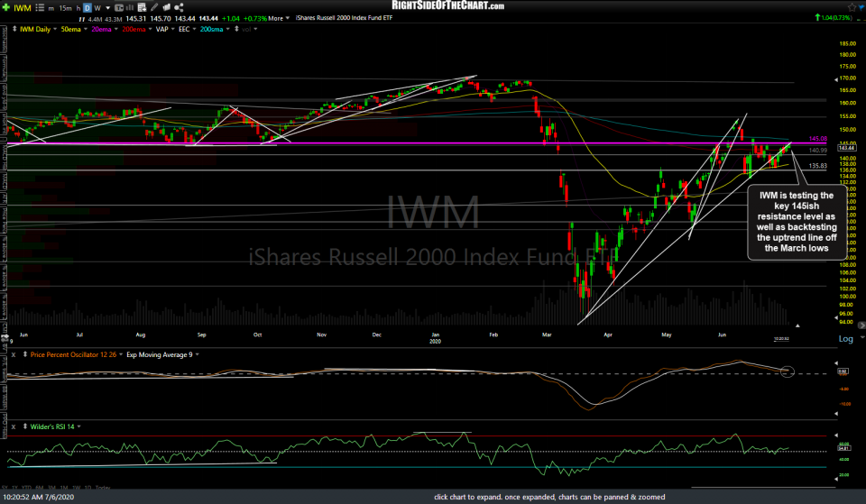Viewport: 866px width, 504px height.
Task: Select the 5Y time range button
Action: (5, 488)
